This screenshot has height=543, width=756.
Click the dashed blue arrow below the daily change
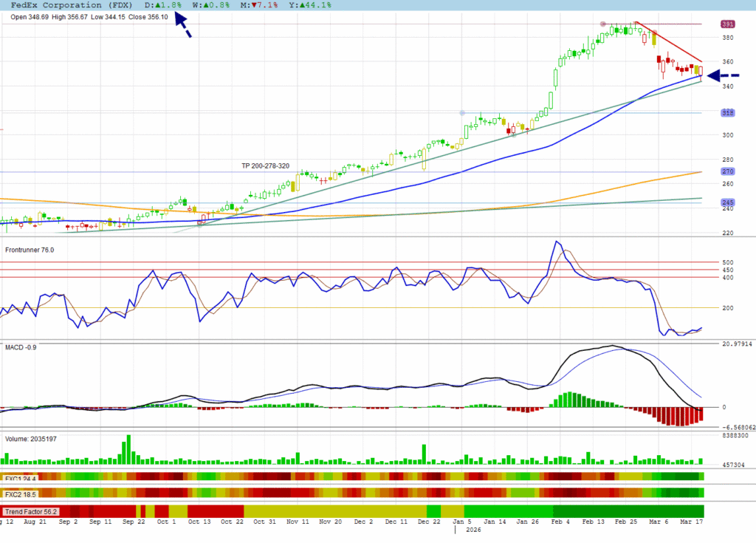(x=183, y=27)
